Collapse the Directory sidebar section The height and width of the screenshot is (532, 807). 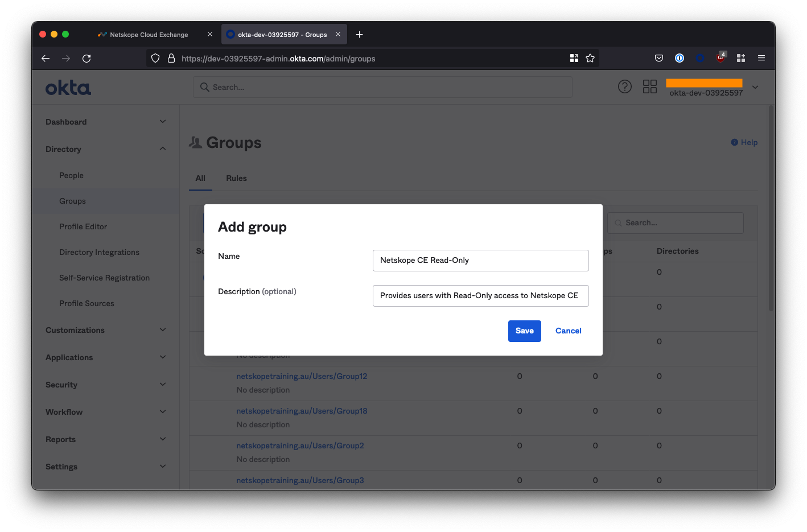106,149
